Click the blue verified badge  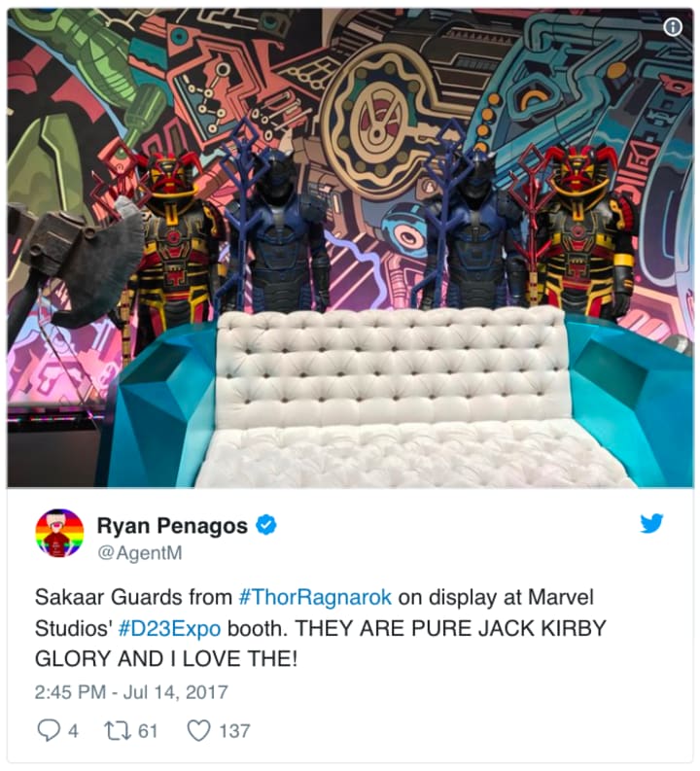pos(266,525)
